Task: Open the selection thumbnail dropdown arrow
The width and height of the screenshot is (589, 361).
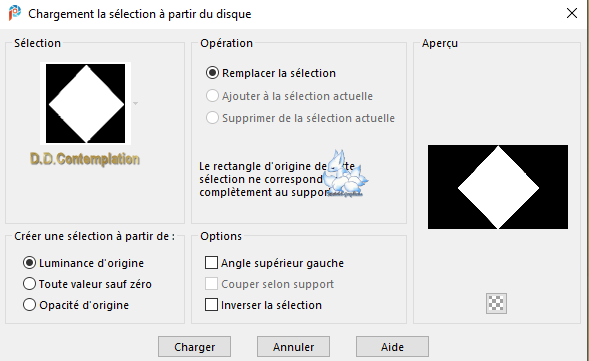Action: 136,103
